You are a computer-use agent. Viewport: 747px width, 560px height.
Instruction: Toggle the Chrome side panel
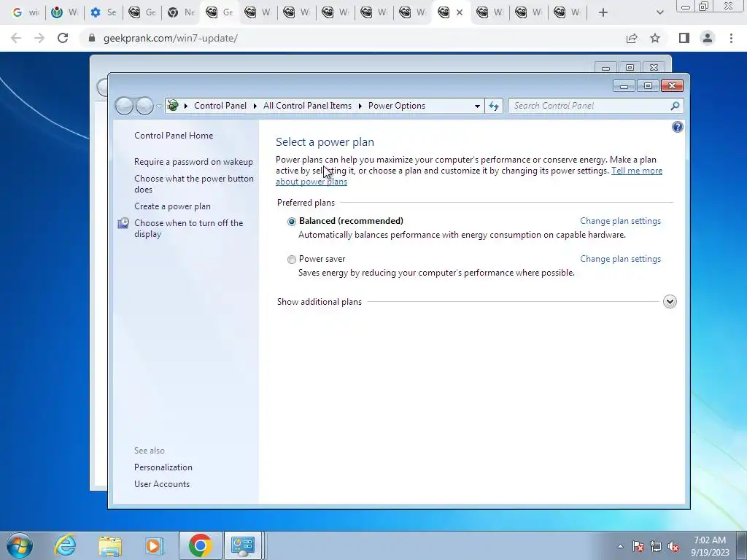(x=684, y=38)
